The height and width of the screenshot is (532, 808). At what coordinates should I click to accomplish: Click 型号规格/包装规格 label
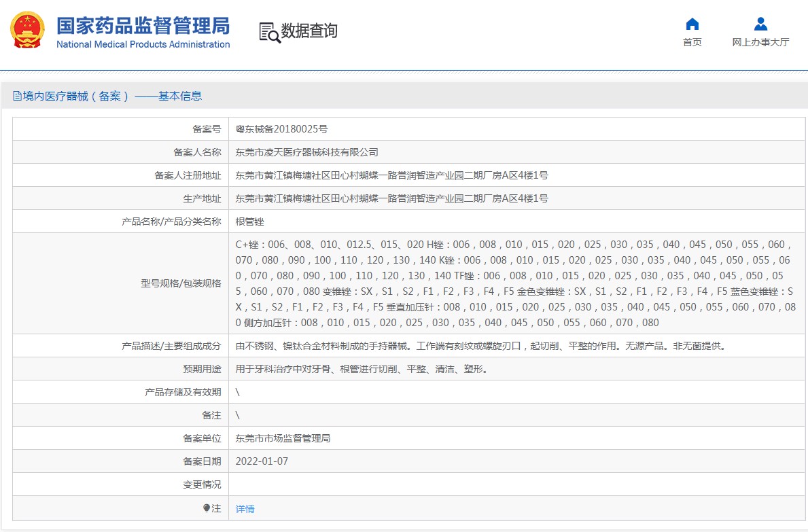point(181,283)
